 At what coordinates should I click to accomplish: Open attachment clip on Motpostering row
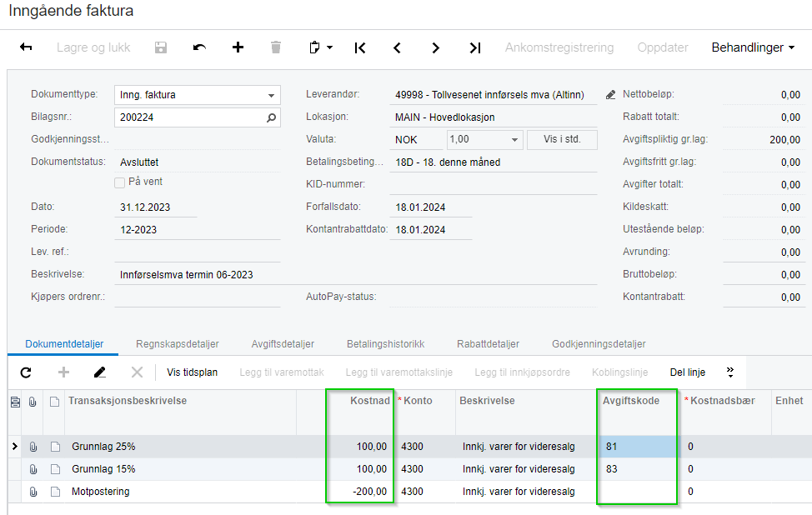click(x=33, y=492)
